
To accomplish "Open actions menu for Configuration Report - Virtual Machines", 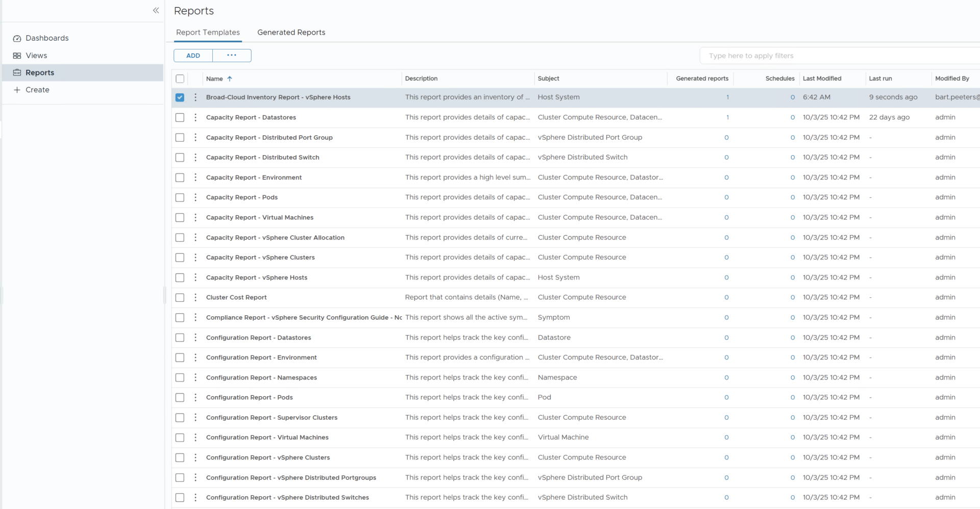I will coord(195,438).
